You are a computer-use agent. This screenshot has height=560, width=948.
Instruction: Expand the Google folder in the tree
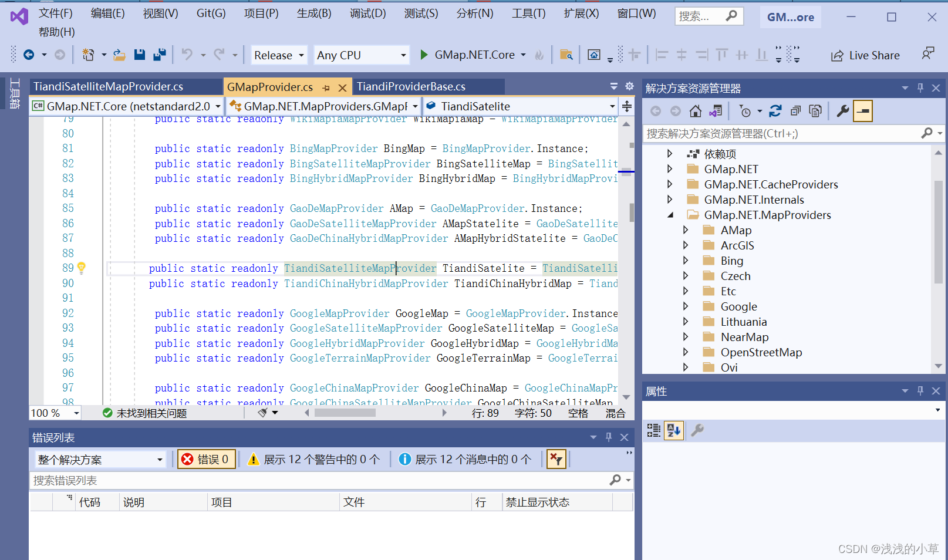pos(685,306)
